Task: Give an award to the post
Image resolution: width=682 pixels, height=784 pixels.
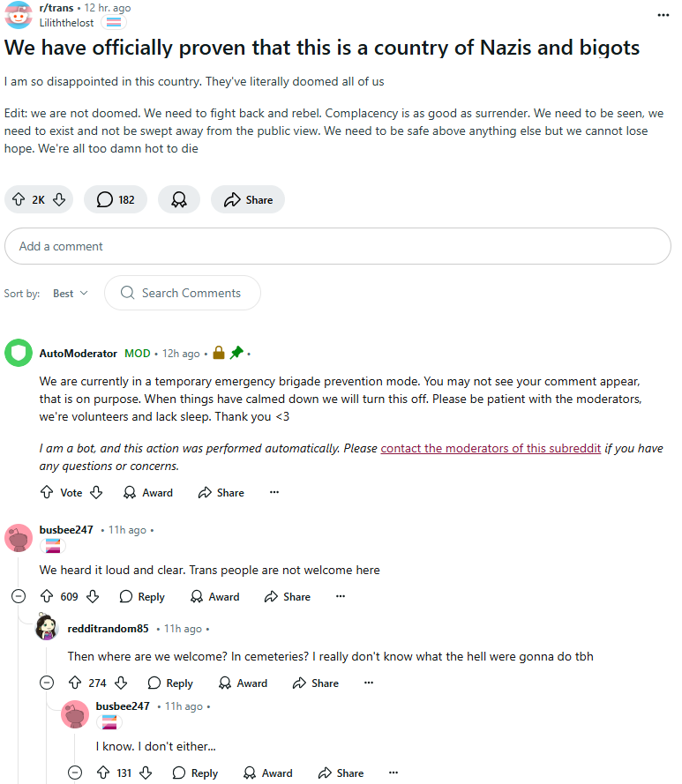Action: (x=179, y=200)
